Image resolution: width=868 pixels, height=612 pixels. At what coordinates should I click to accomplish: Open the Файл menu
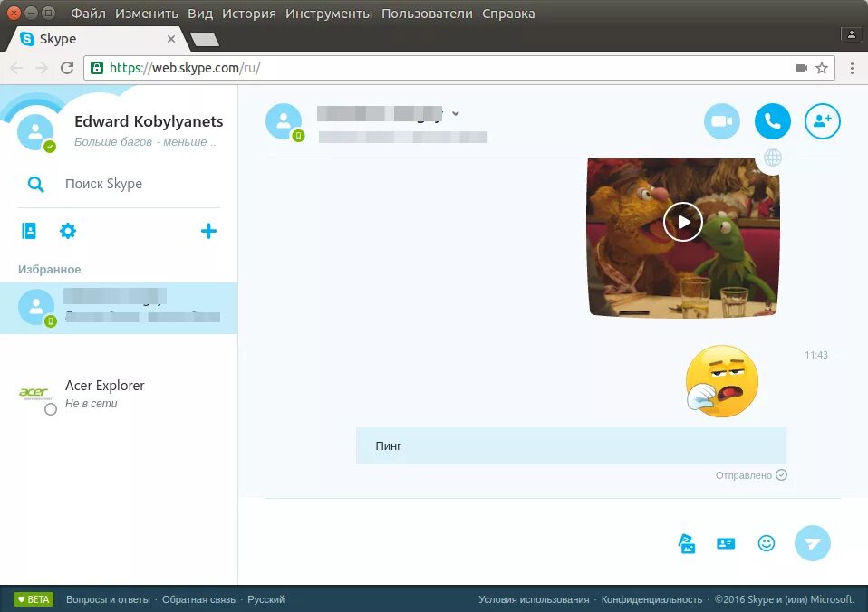(x=88, y=14)
